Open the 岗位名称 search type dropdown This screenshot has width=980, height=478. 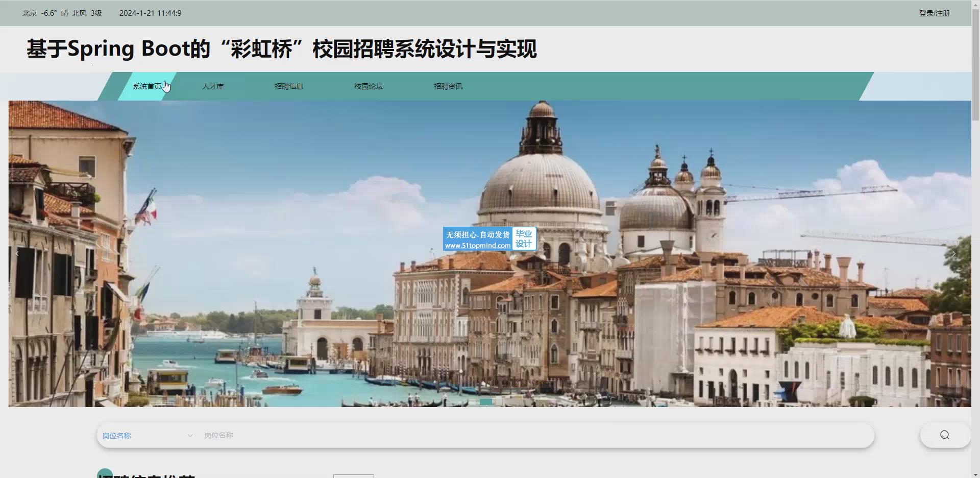148,436
